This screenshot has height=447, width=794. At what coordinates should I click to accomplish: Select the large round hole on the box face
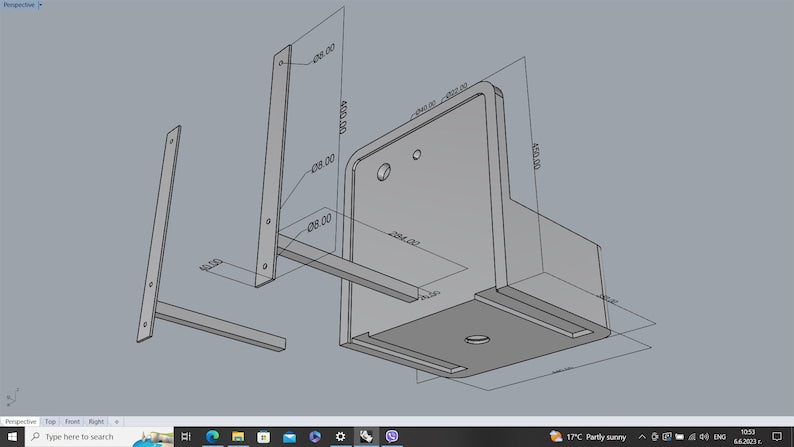point(384,172)
